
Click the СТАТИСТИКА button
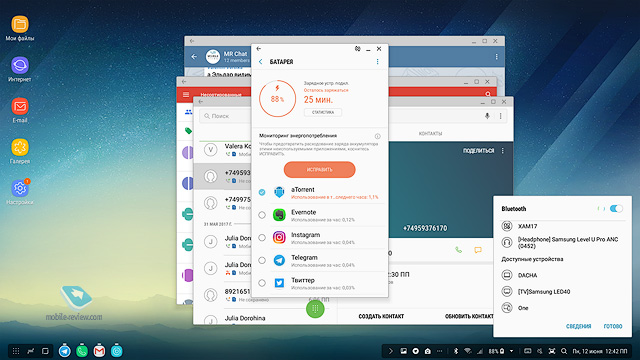(x=323, y=112)
